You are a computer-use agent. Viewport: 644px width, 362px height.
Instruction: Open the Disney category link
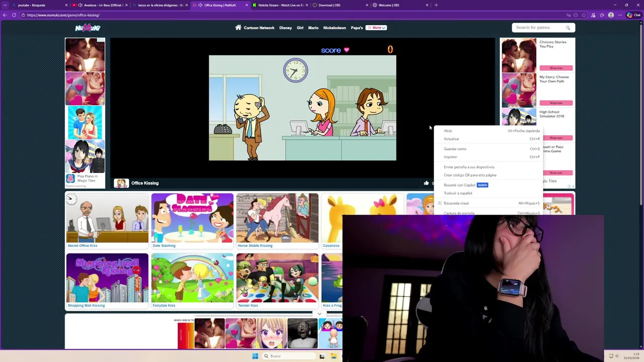pos(285,28)
